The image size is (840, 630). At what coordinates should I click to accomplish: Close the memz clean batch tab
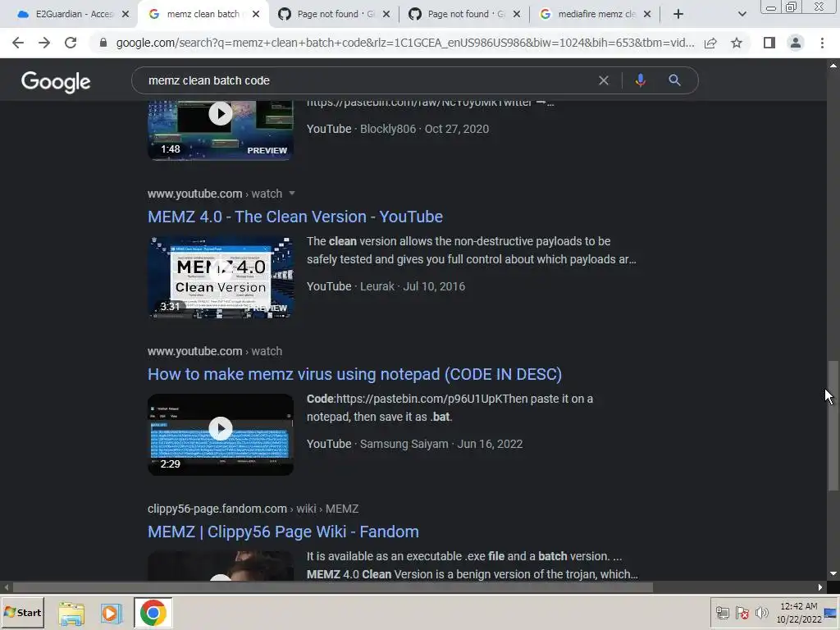point(256,14)
